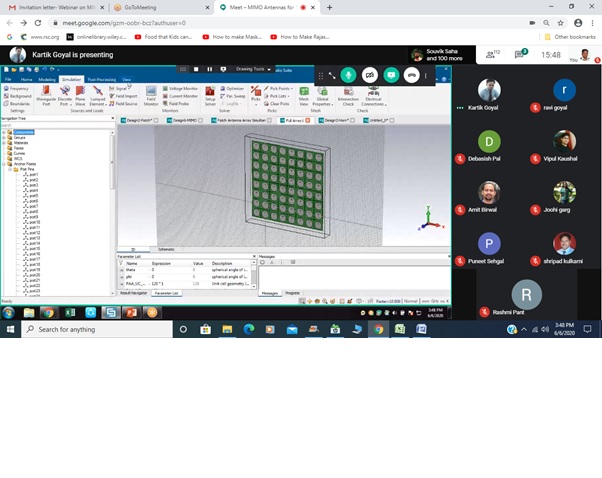This screenshot has height=478, width=602.
Task: Toggle the microphone in the Meet floating bar
Action: tap(348, 75)
